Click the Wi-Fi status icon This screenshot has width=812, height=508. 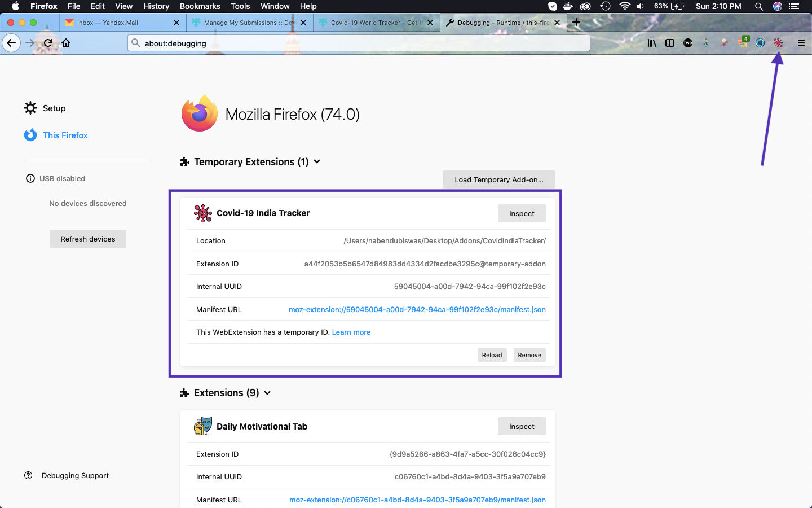pos(624,6)
